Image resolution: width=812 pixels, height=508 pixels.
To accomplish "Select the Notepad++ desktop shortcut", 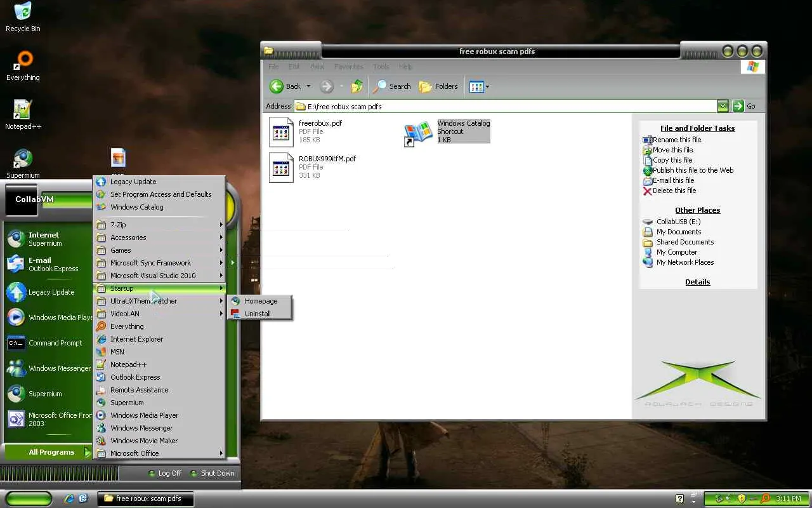I will (x=23, y=115).
